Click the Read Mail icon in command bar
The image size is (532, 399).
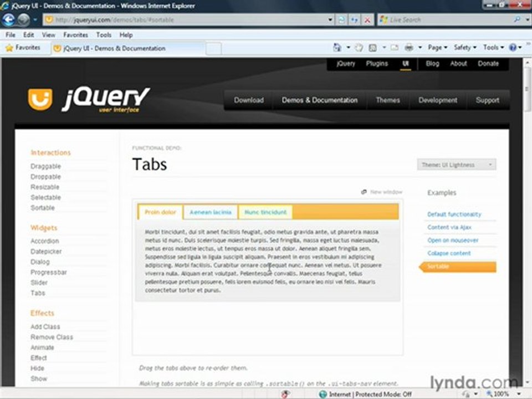[x=394, y=48]
